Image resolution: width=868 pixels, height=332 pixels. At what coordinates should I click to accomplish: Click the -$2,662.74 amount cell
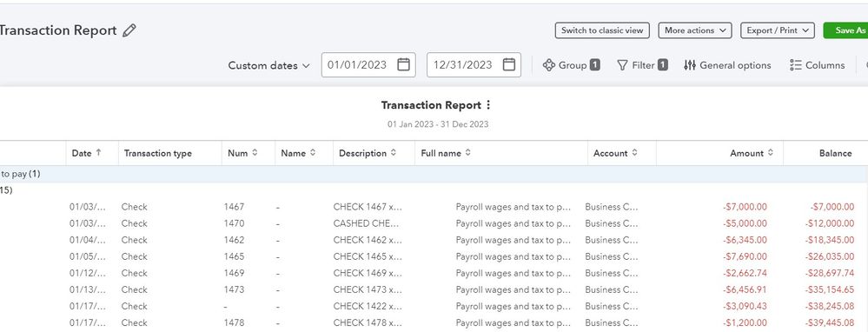click(x=745, y=274)
